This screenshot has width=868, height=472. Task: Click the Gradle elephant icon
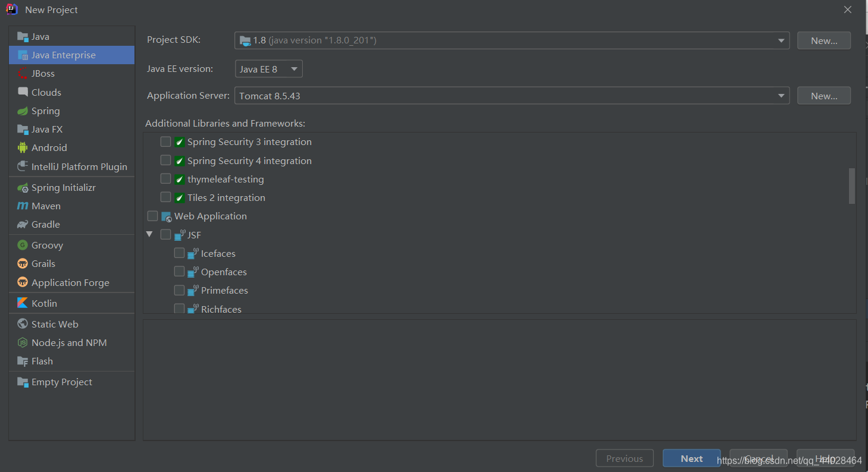(x=23, y=225)
